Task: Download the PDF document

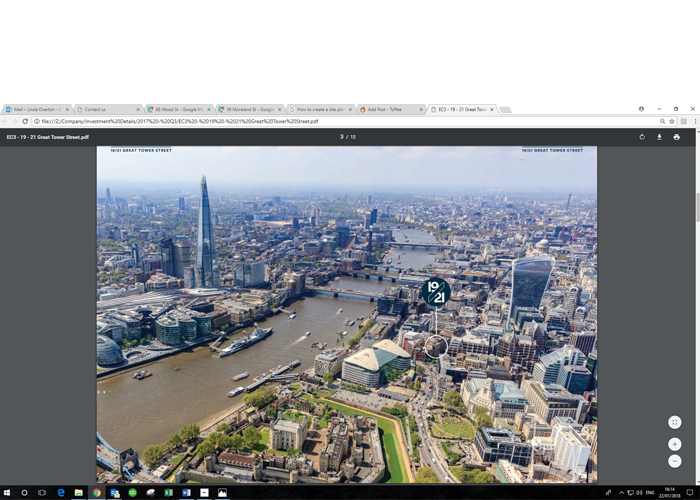Action: 660,137
